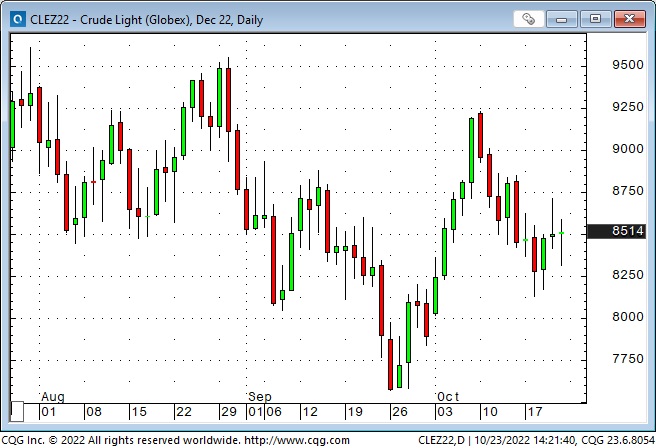The height and width of the screenshot is (448, 656).
Task: Click the 12 date label under Sep
Action: click(310, 412)
